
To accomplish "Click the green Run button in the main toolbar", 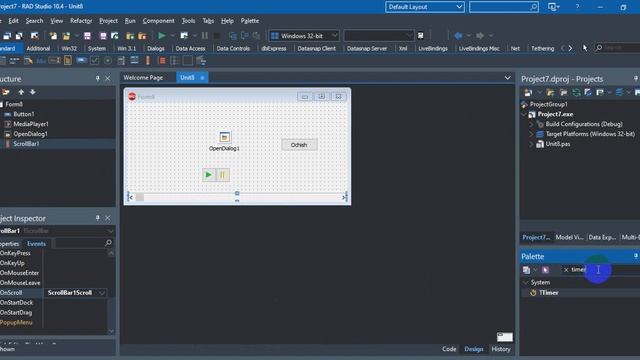I will (x=162, y=36).
